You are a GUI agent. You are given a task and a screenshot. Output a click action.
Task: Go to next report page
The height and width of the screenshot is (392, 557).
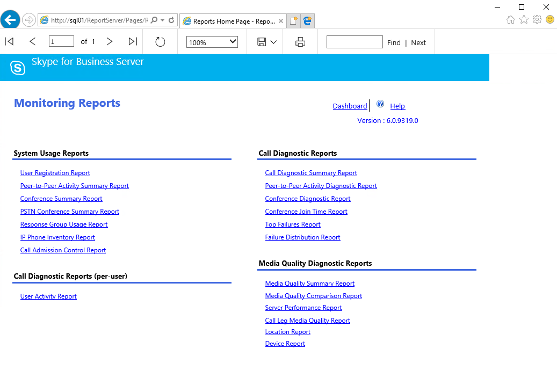click(110, 41)
